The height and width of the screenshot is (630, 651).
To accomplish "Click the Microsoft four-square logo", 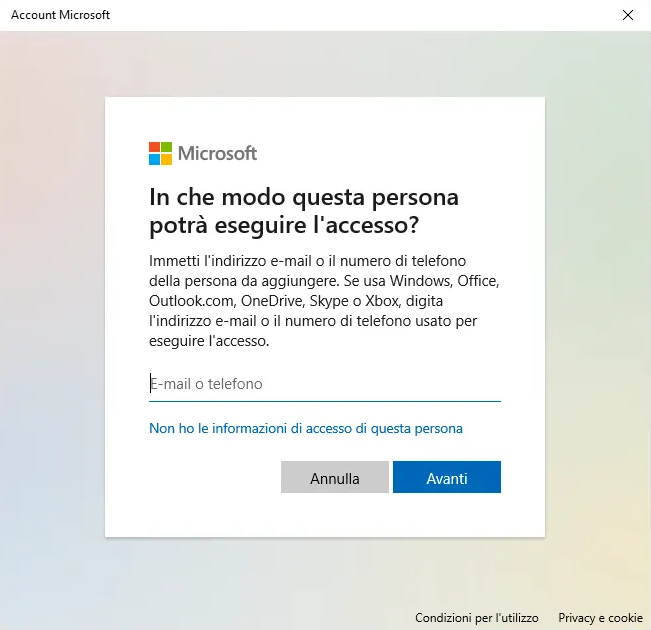I will pyautogui.click(x=160, y=153).
